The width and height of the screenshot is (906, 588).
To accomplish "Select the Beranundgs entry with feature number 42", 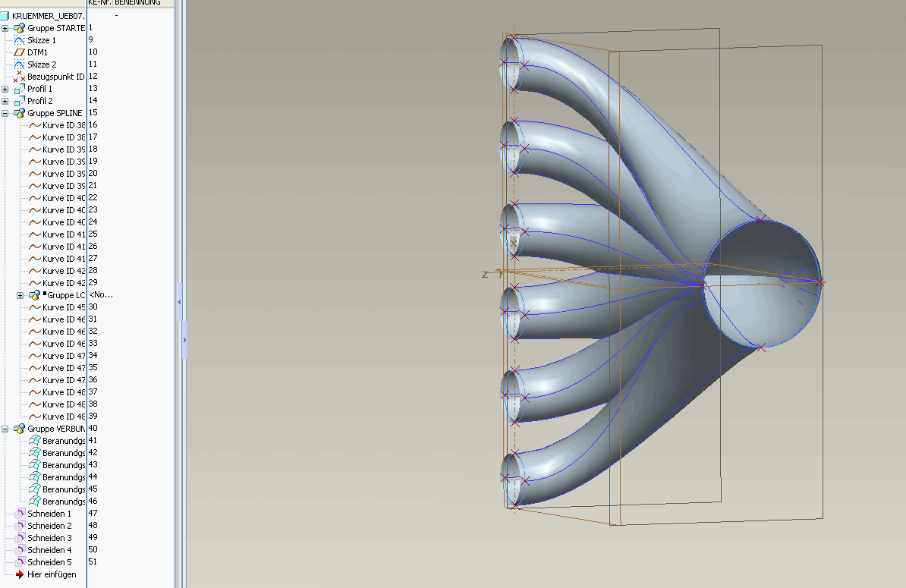I will (x=64, y=453).
